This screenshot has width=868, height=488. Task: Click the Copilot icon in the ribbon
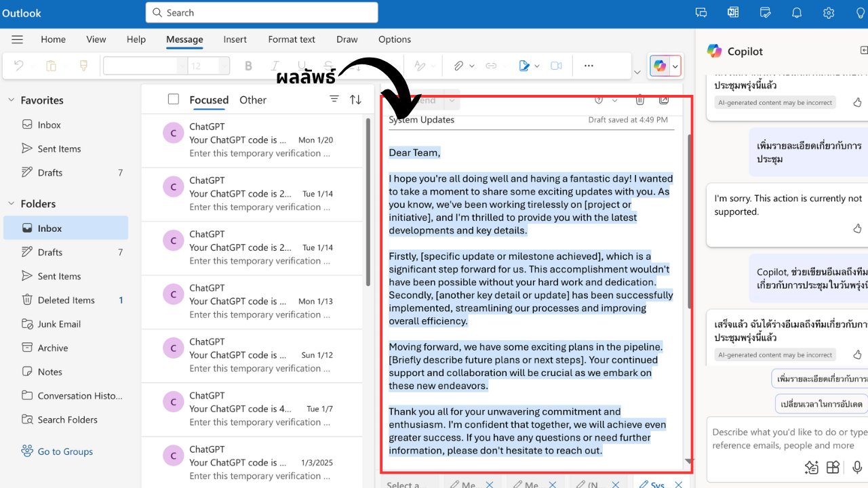coord(659,66)
